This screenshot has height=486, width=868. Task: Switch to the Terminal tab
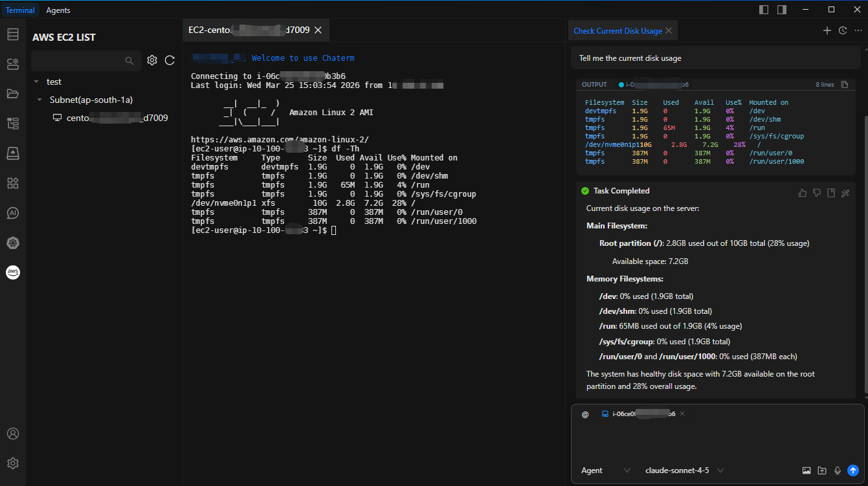pos(20,10)
